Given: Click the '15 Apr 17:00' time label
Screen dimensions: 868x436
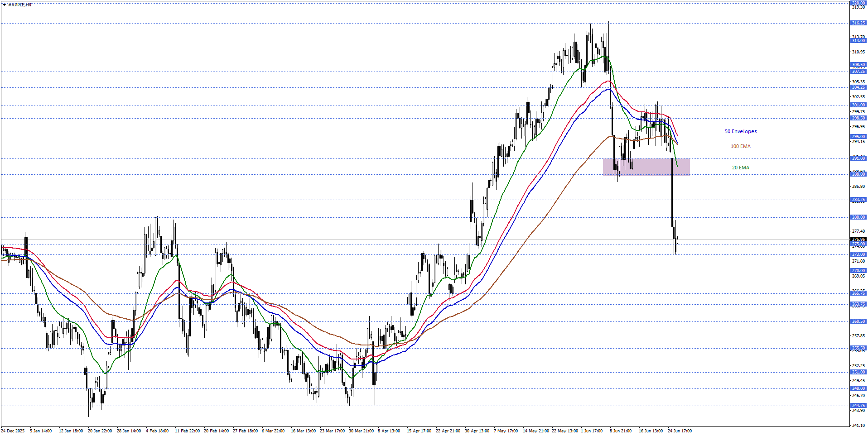Looking at the screenshot, I should coord(419,431).
